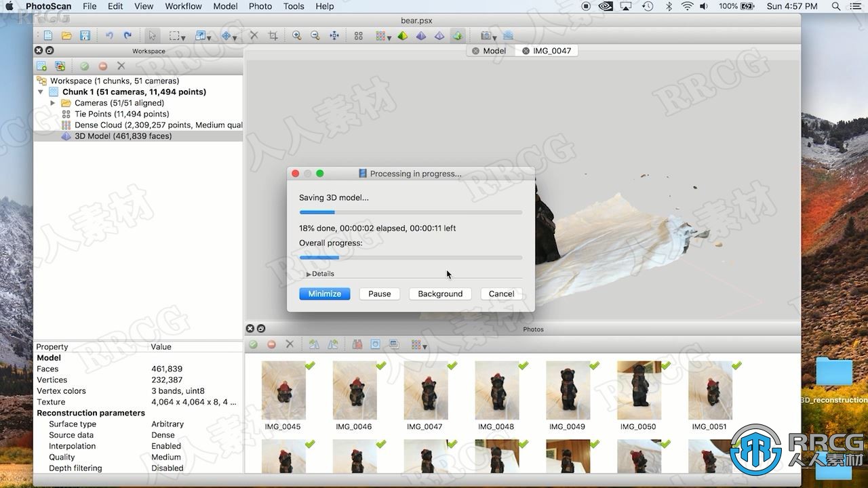Show the sparse point cloud view icon
868x488 pixels.
click(x=358, y=35)
